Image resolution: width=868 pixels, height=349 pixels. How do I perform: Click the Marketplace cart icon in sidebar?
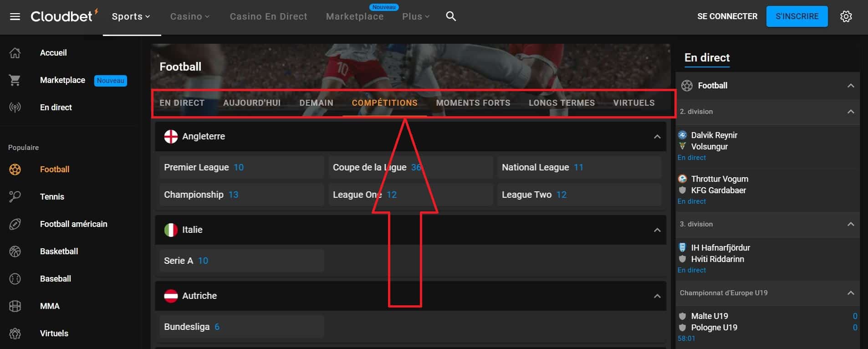[x=15, y=80]
